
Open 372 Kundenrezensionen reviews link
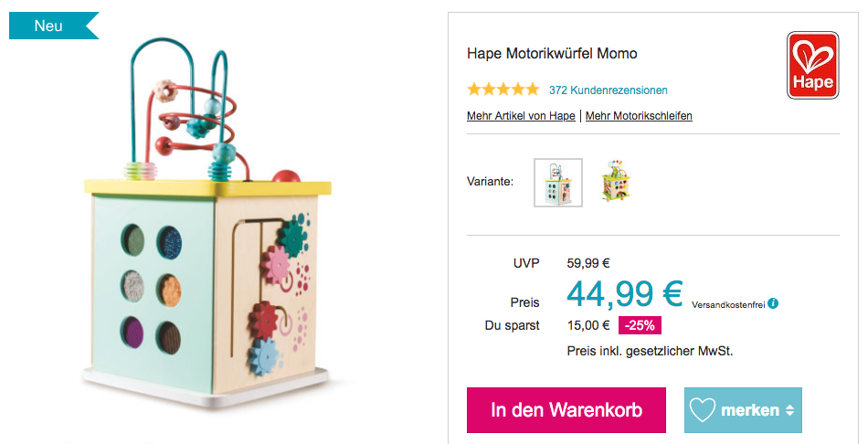point(608,90)
